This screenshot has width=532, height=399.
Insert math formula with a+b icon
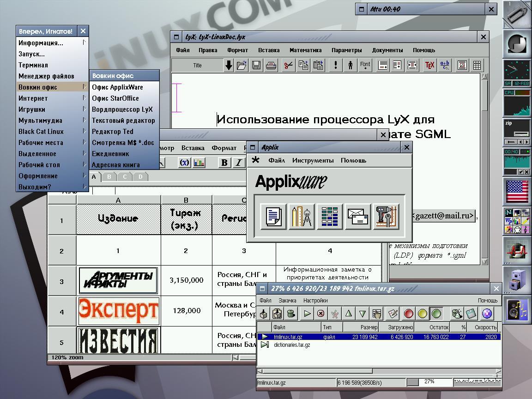click(x=444, y=65)
